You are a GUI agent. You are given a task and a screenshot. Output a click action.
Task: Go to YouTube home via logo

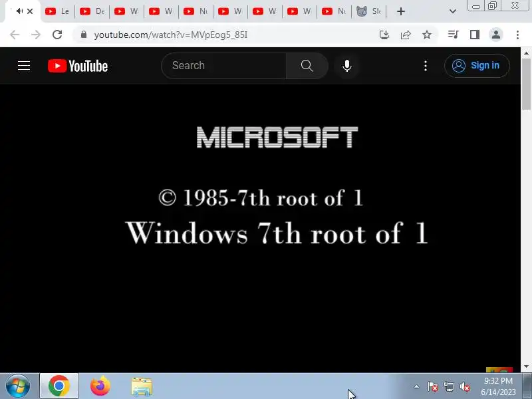(78, 66)
